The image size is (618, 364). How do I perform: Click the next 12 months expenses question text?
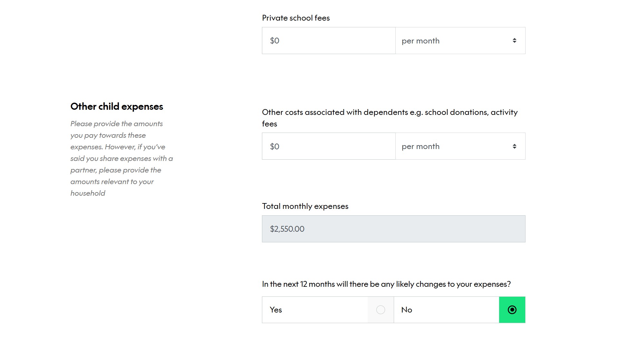click(x=386, y=284)
